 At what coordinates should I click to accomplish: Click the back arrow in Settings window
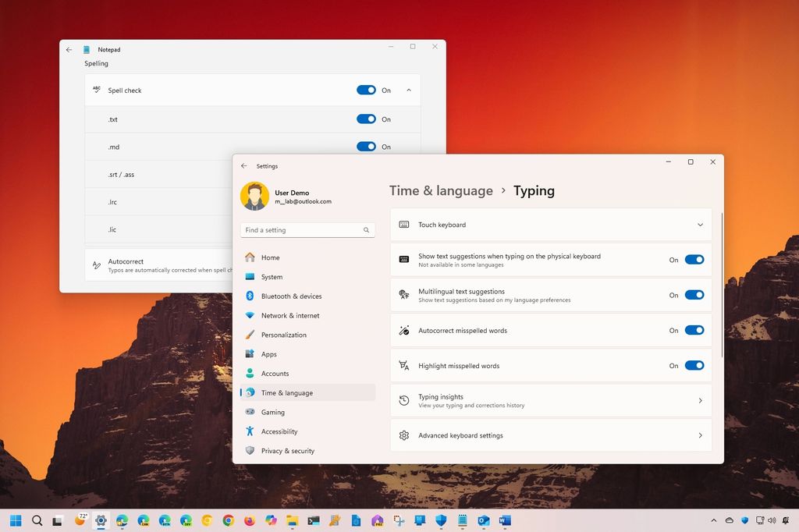coord(244,165)
